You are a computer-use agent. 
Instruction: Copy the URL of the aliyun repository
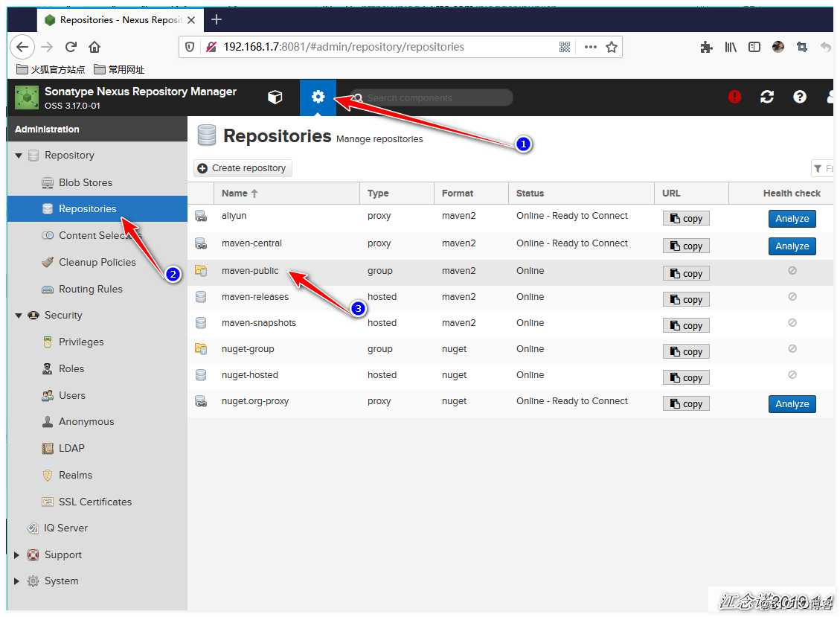click(x=686, y=219)
